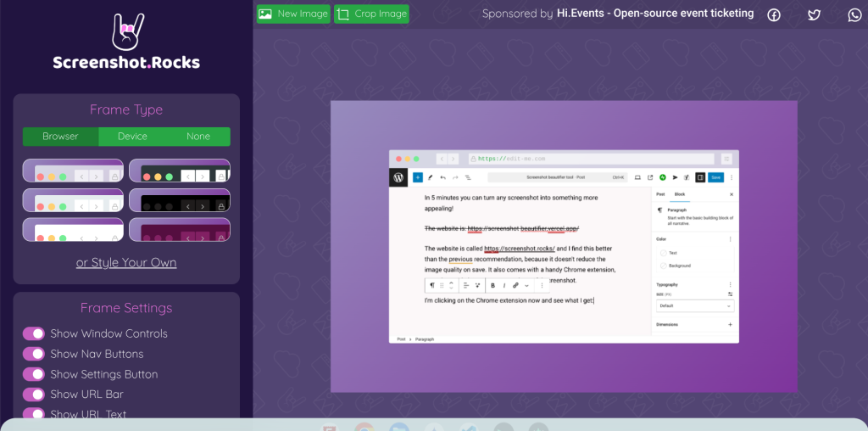This screenshot has width=868, height=431.
Task: Select the Device frame type tab
Action: [x=132, y=137]
